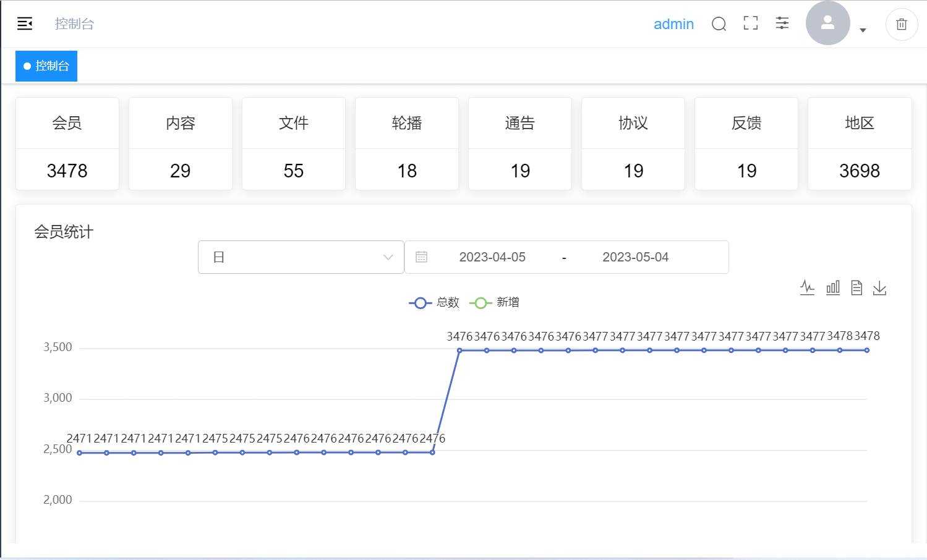Click the 3,500 axis label
Viewport: 927px width, 560px height.
click(58, 347)
